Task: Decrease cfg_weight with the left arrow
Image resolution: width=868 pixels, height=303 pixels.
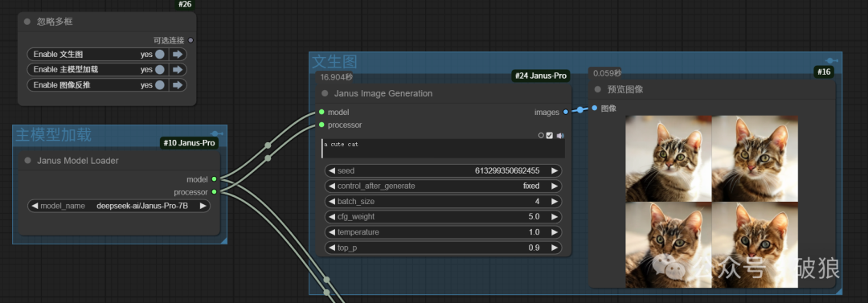Action: 332,216
